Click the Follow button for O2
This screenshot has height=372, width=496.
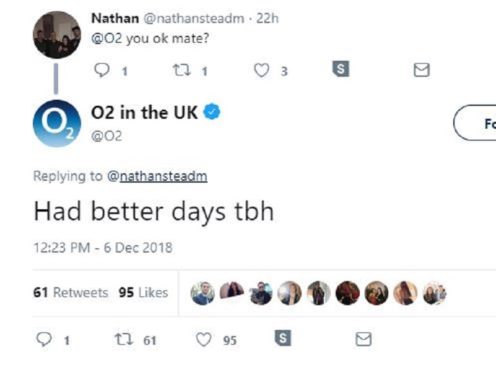click(x=475, y=123)
